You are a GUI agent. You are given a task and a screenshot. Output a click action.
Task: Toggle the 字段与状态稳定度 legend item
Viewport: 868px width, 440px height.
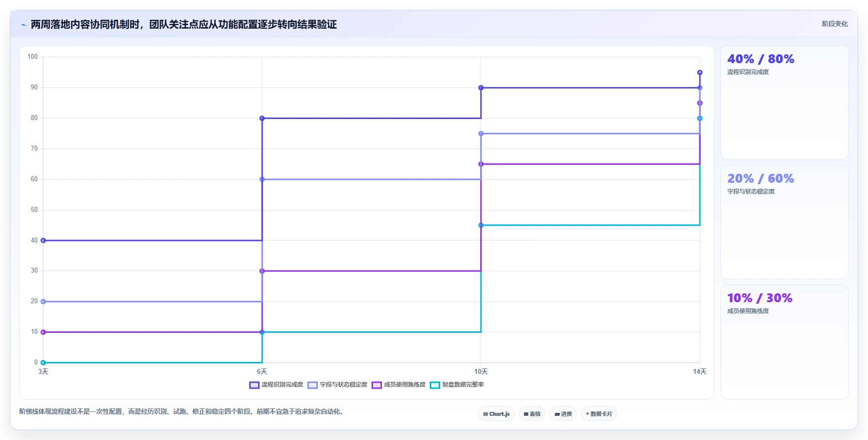point(338,385)
